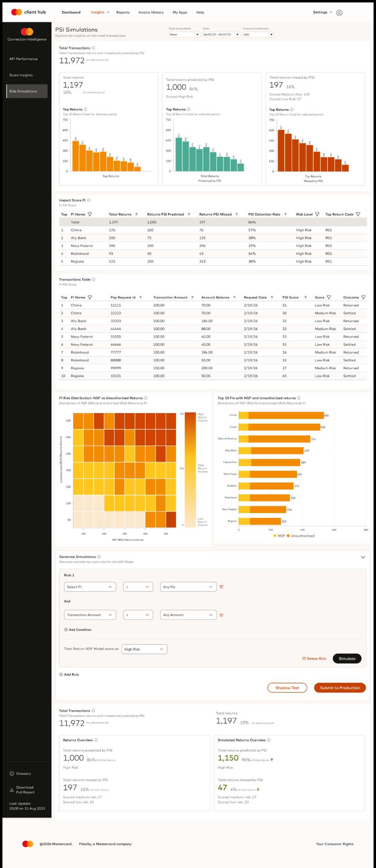Click Delete Rule
This screenshot has width=376, height=868.
(x=314, y=659)
